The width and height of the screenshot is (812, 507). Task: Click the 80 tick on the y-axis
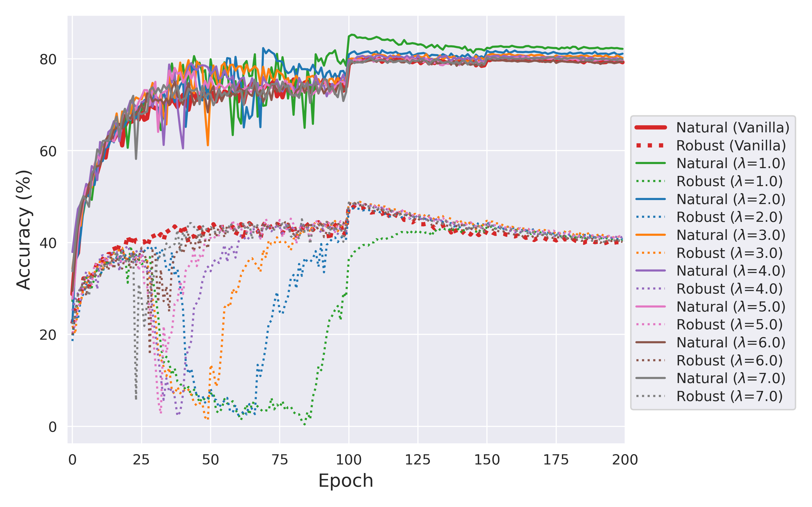point(48,59)
